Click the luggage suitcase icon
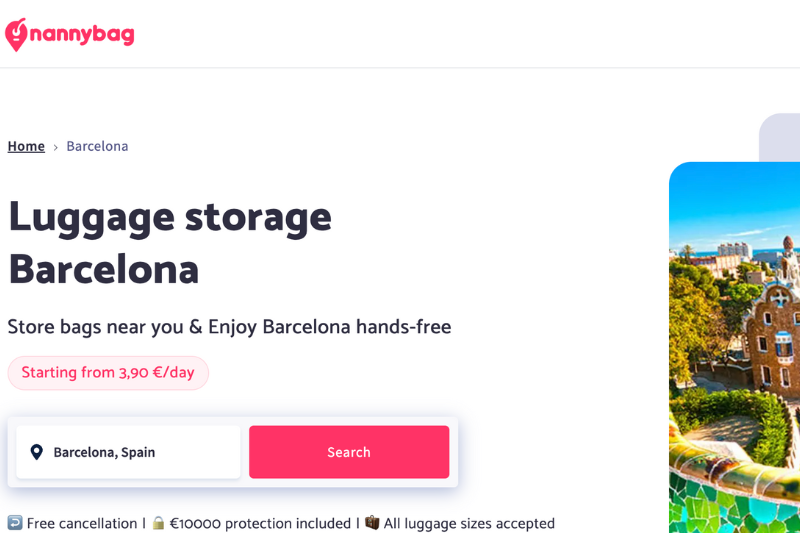 pos(372,522)
